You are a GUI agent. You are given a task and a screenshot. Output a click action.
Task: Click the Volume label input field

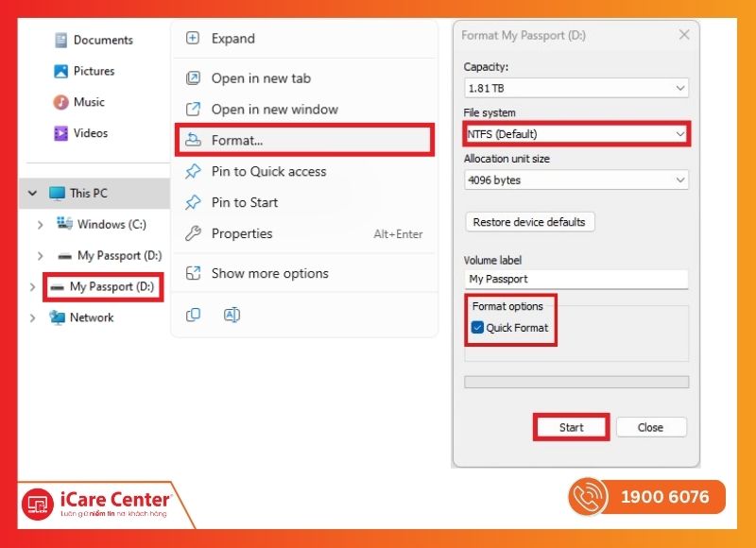coord(576,279)
